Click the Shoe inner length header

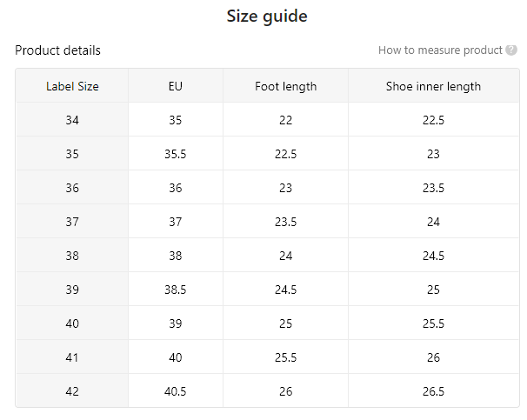[x=434, y=86]
